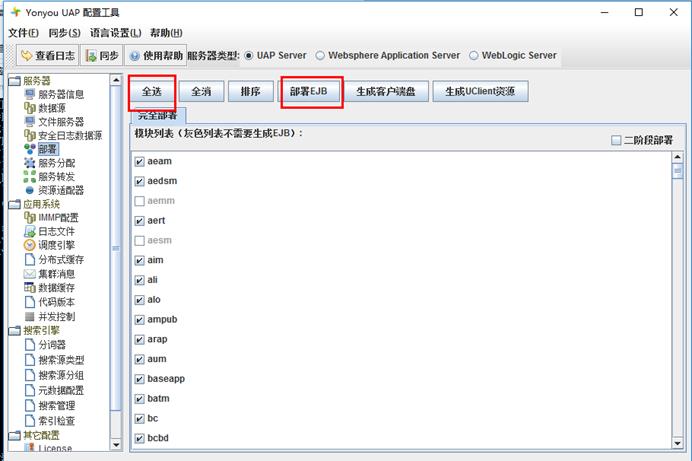This screenshot has width=692, height=461.
Task: Uncheck the aeam module checkbox
Action: [x=139, y=161]
